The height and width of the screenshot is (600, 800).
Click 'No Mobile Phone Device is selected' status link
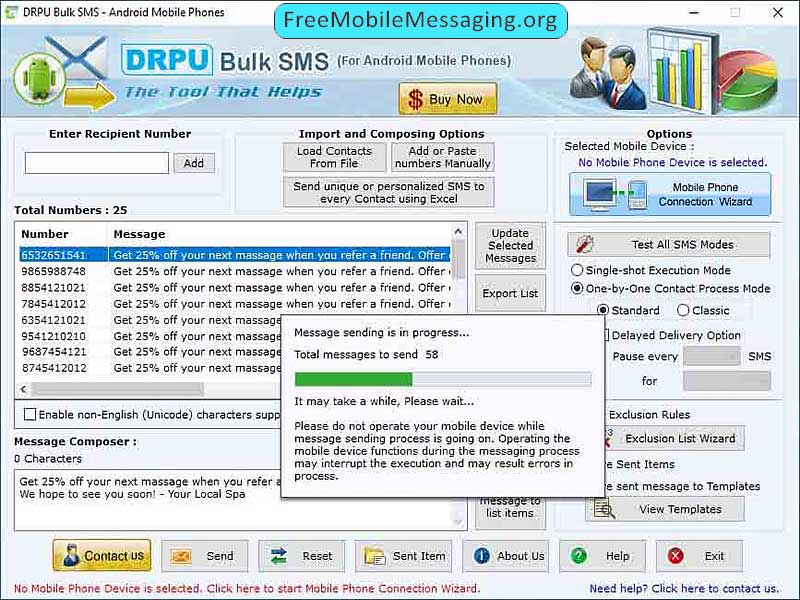tap(247, 588)
